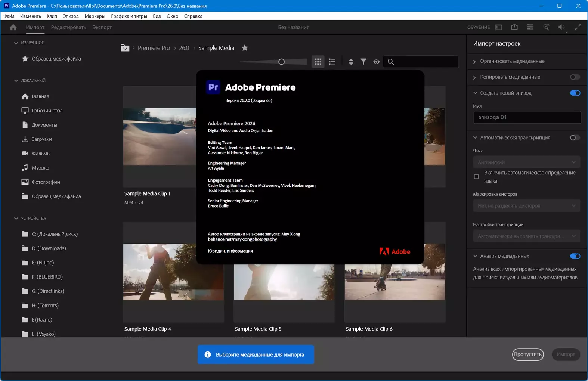Click the thumbnail size slider handle
Image resolution: width=588 pixels, height=381 pixels.
tap(281, 62)
